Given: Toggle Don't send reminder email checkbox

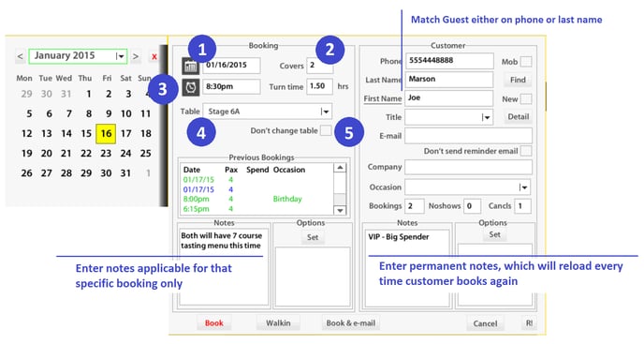Looking at the screenshot, I should tap(526, 151).
